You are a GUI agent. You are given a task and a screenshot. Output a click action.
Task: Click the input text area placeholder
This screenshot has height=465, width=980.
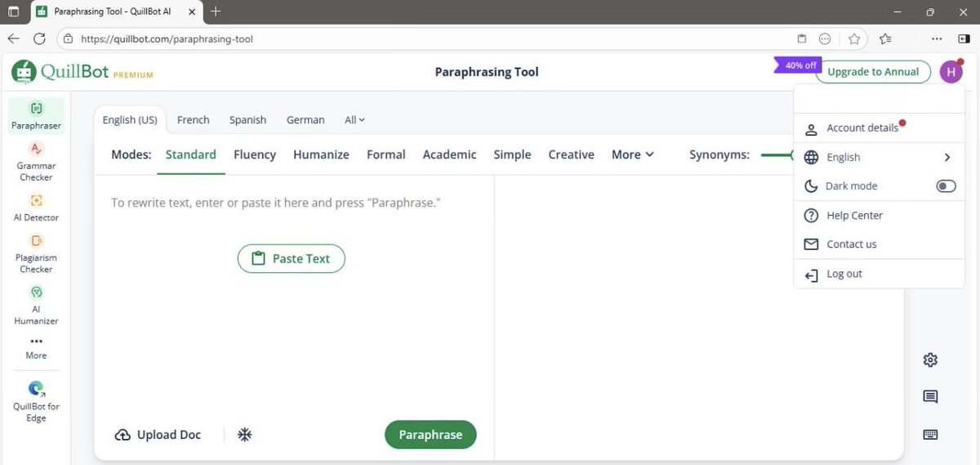(276, 203)
